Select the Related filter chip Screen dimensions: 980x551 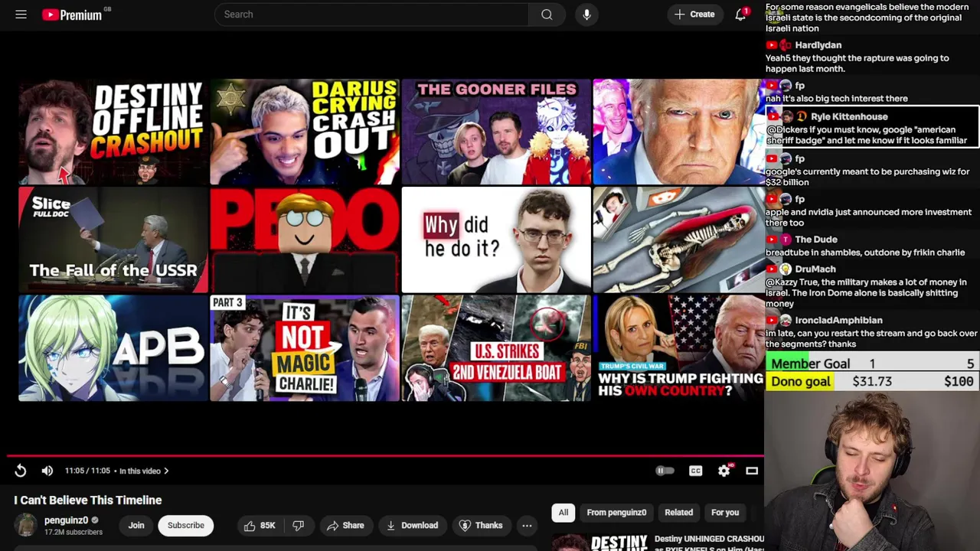point(678,513)
